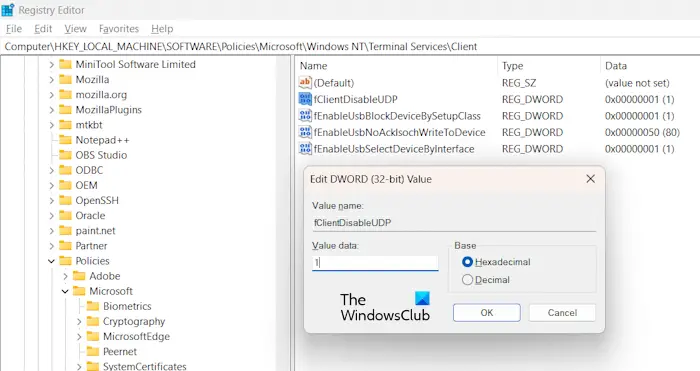Click the MozillaPlugins folder icon
Image resolution: width=700 pixels, height=371 pixels.
[65, 110]
